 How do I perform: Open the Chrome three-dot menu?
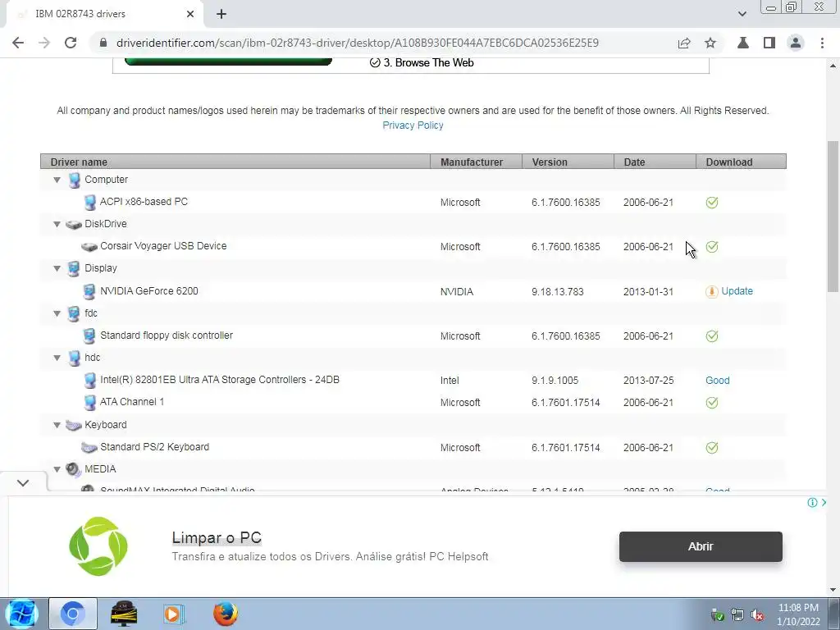coord(822,43)
